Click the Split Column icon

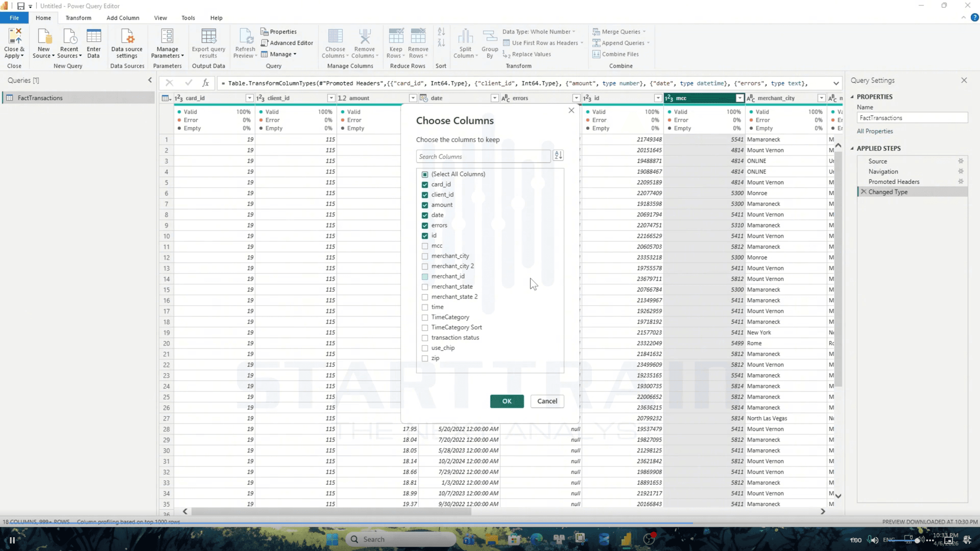tap(465, 36)
